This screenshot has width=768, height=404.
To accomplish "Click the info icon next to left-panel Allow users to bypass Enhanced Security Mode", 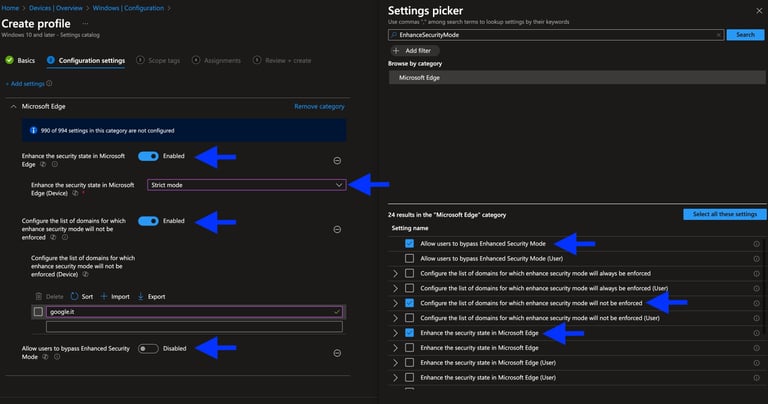I will (57, 357).
